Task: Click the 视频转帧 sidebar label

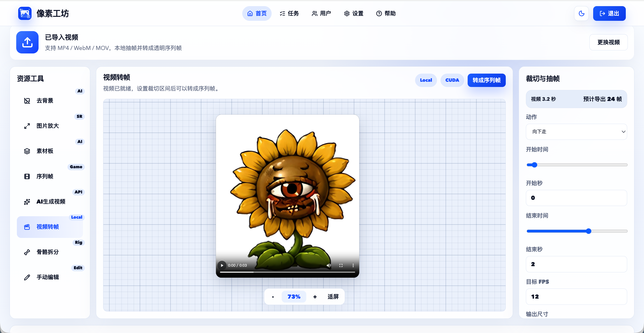Action: (48, 227)
